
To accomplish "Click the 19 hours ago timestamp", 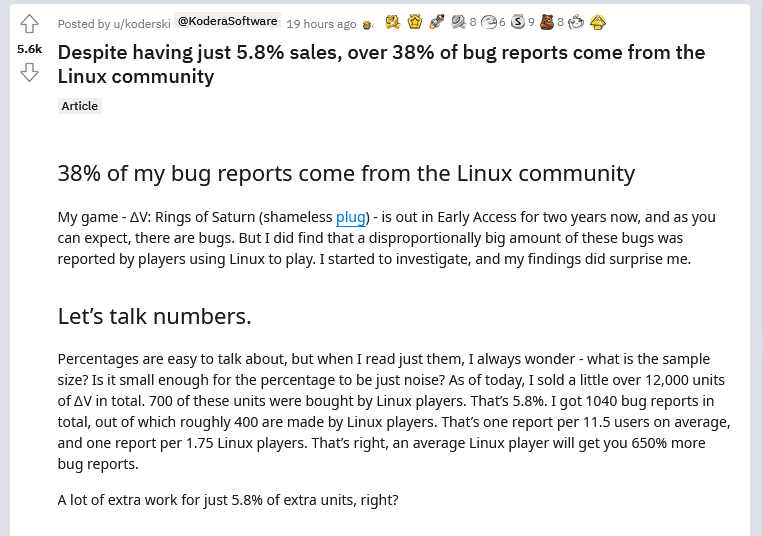I will click(x=321, y=23).
